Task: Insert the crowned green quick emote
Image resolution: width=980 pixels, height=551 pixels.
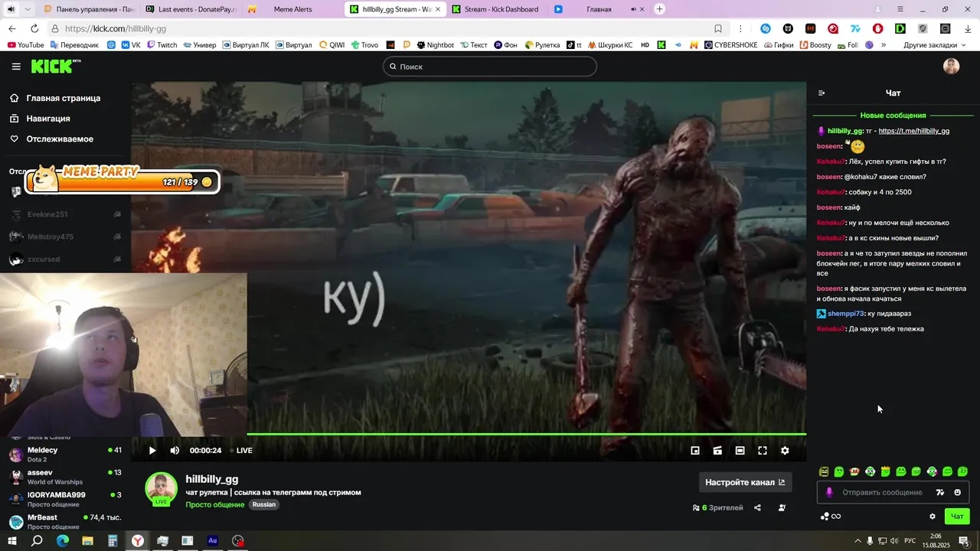Action: [885, 471]
